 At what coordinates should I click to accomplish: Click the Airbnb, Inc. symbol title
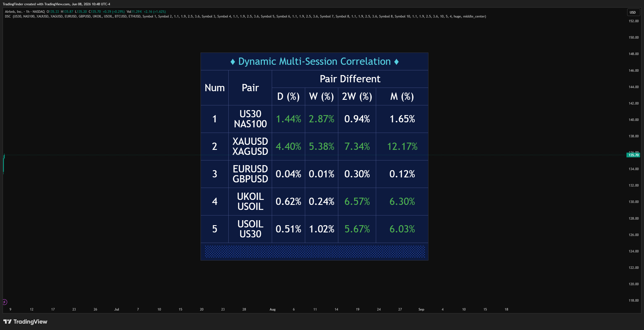[x=14, y=12]
